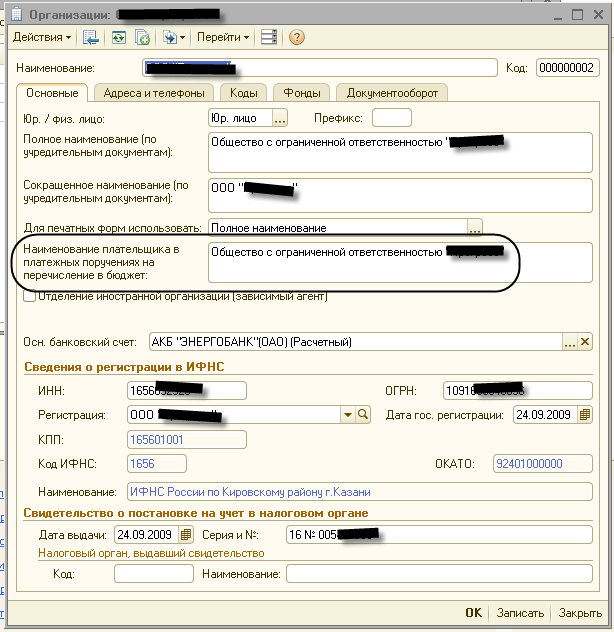Image resolution: width=614 pixels, height=632 pixels.
Task: Open calendar for Дата гос. регистрации
Action: tap(586, 414)
